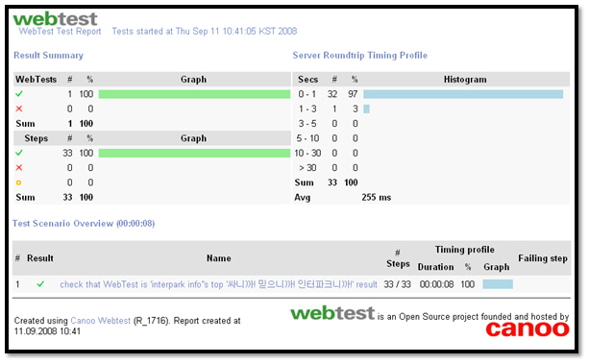Click the '> 30' seconds row label

click(x=307, y=167)
